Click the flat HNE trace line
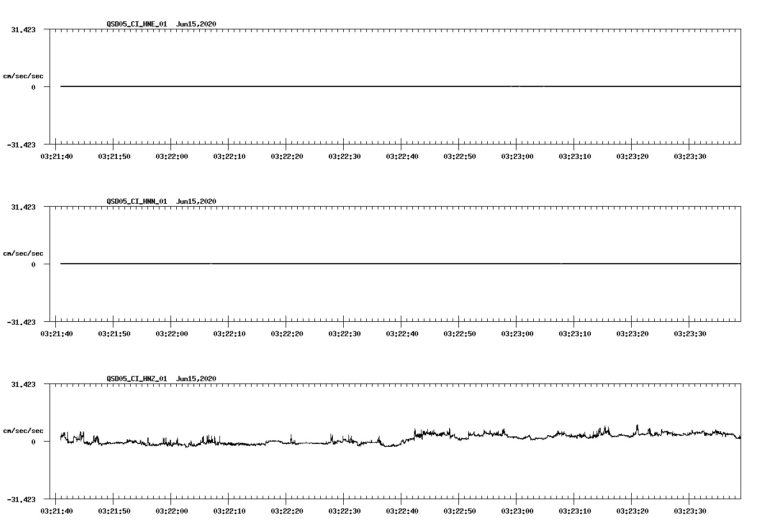Image resolution: width=782 pixels, height=532 pixels. [400, 86]
